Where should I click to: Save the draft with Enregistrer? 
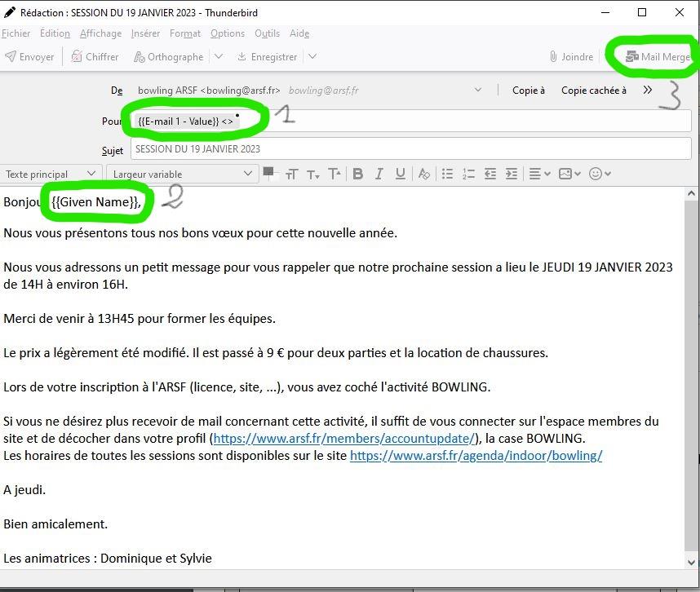(268, 56)
